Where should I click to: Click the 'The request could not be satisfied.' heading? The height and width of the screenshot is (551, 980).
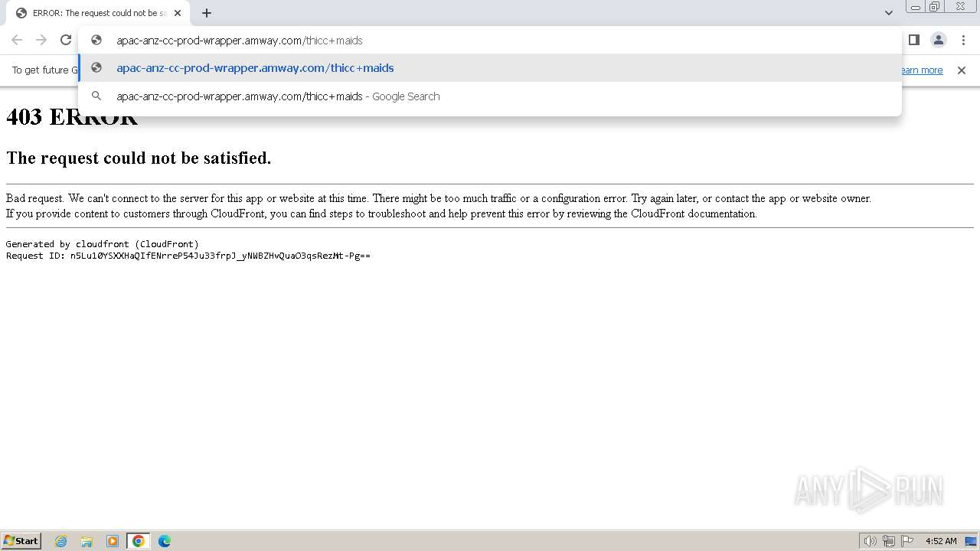[139, 158]
